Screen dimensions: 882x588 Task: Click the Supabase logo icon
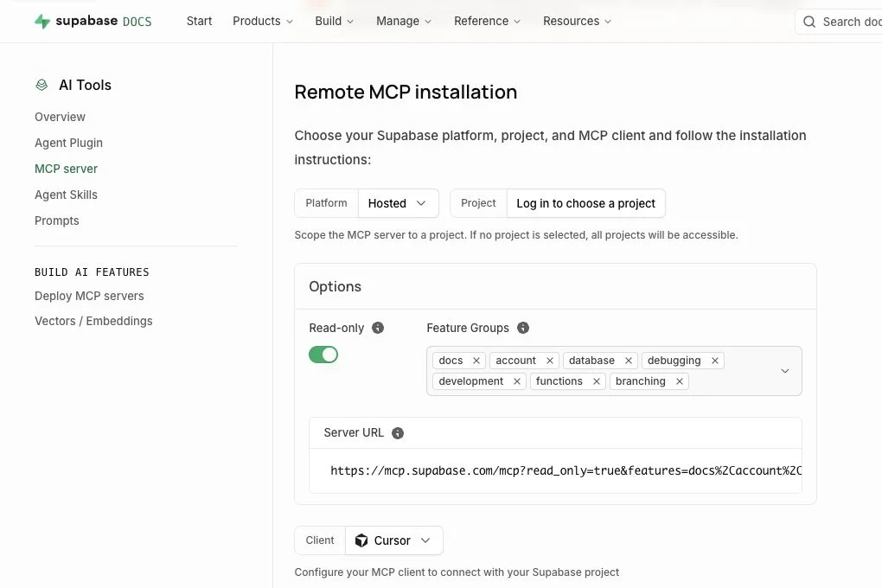[42, 22]
